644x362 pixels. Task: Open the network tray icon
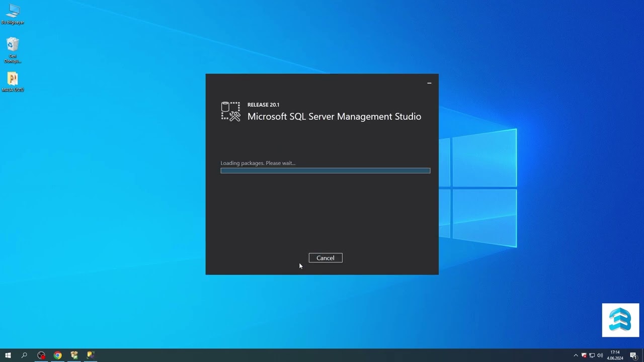pyautogui.click(x=592, y=355)
